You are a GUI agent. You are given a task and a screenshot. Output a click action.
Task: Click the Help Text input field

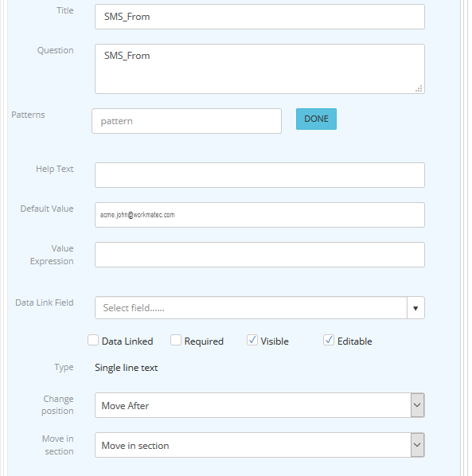pos(259,175)
